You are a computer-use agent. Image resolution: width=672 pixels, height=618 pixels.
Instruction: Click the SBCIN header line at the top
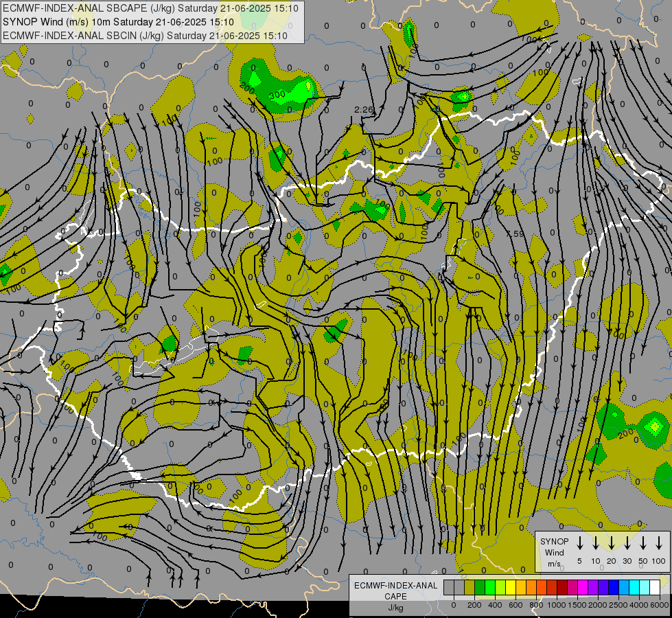pos(145,36)
